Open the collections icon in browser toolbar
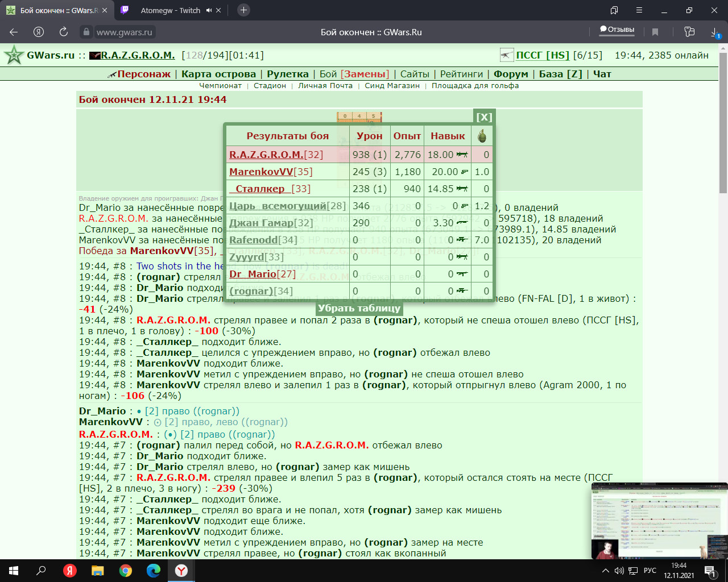 click(x=689, y=32)
